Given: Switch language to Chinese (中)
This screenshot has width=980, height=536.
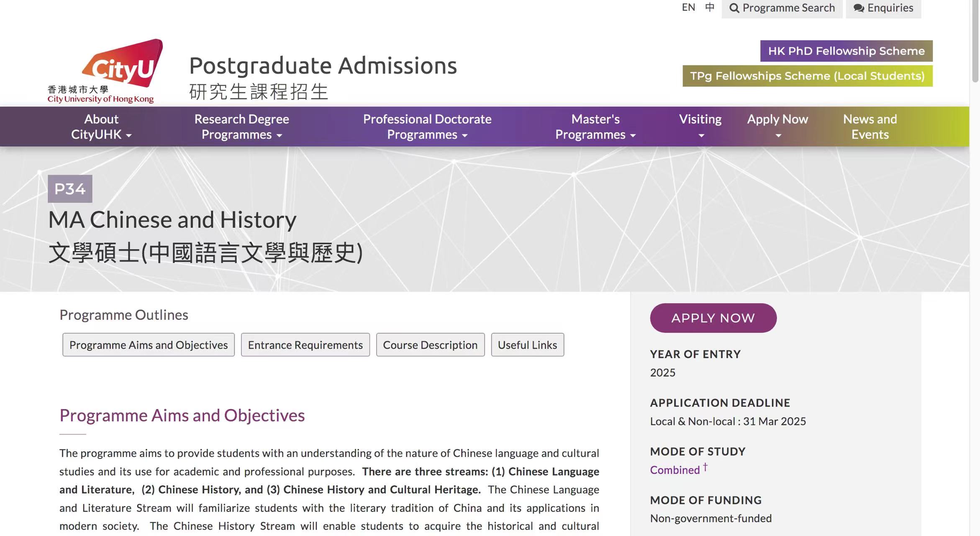Looking at the screenshot, I should tap(709, 7).
